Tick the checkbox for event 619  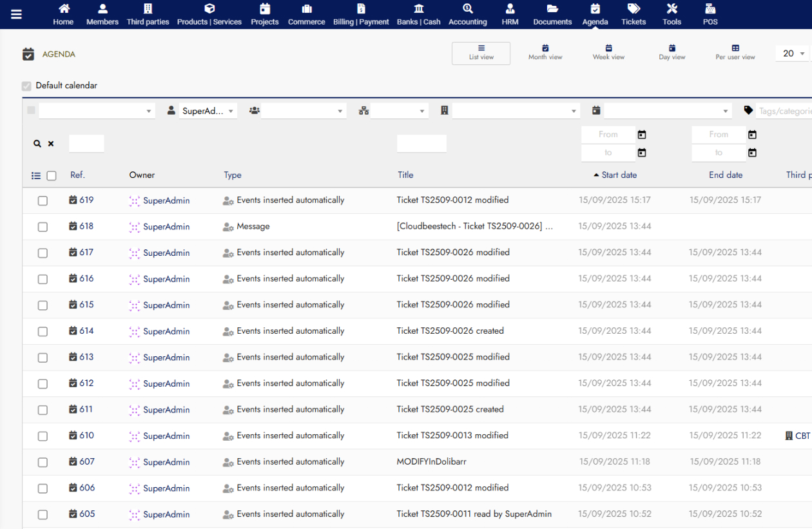tap(43, 200)
